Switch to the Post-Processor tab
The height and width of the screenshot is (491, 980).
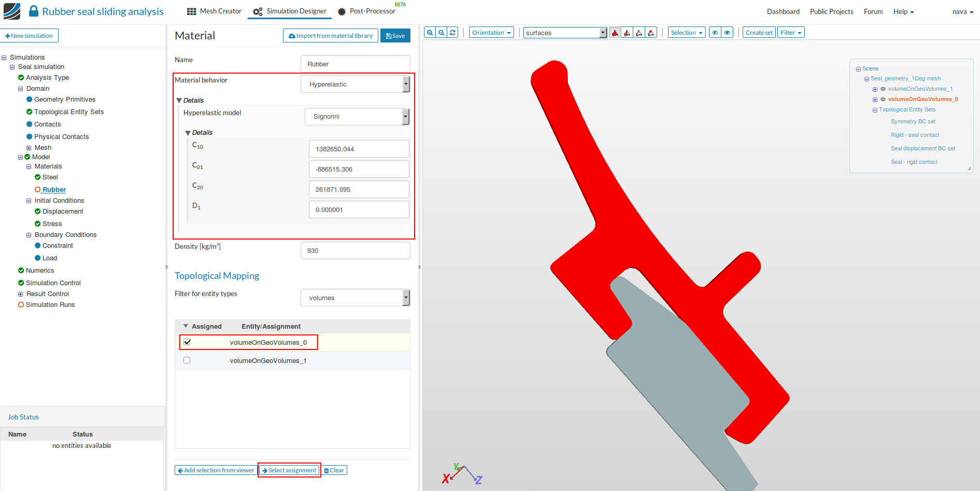[x=366, y=11]
